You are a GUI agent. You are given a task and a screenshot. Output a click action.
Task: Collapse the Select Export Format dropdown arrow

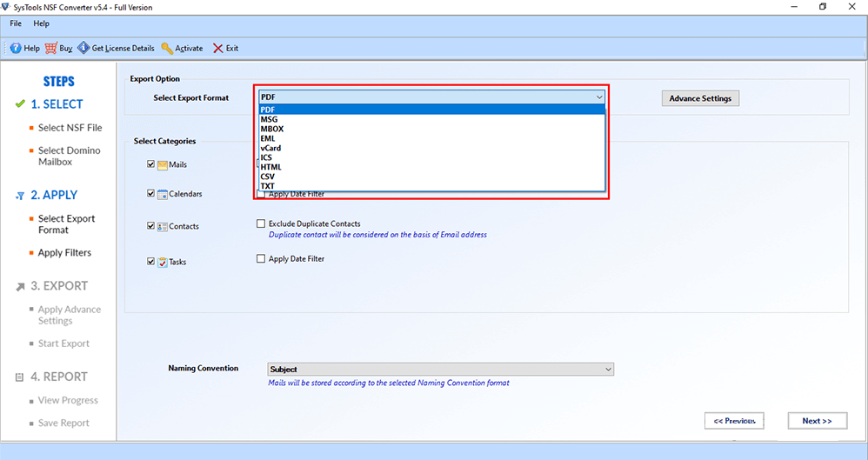tap(599, 97)
